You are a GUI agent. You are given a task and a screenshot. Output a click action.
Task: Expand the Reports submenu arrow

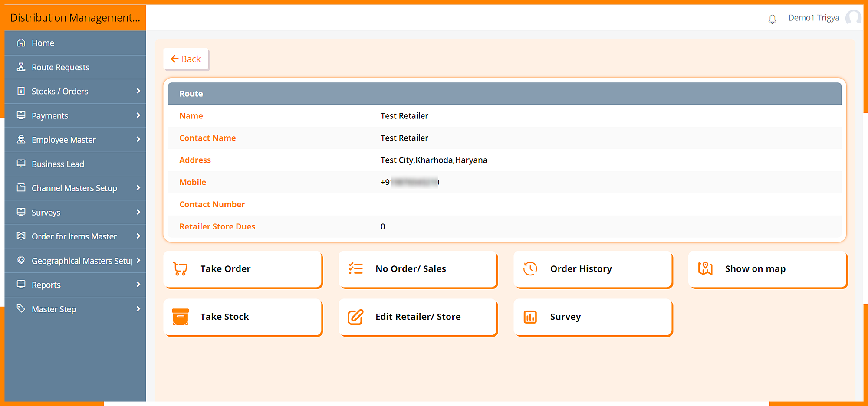point(138,285)
